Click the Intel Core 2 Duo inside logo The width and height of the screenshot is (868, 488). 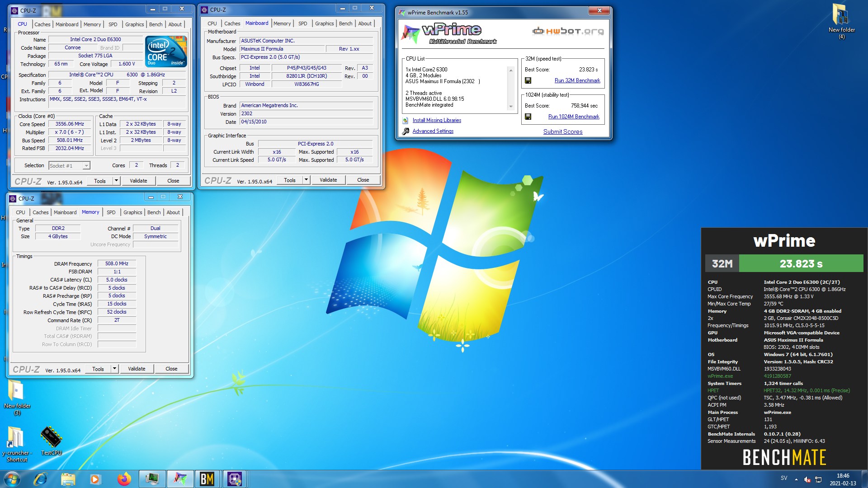[x=166, y=52]
